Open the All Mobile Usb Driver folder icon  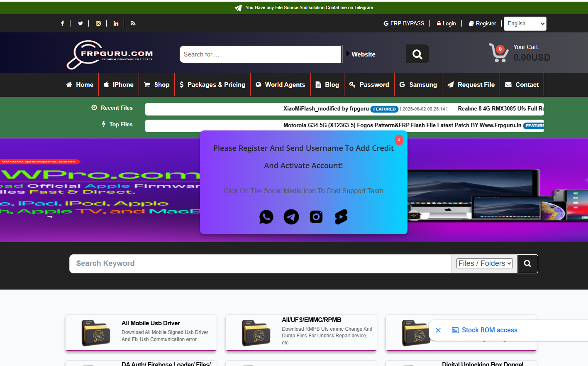coord(96,333)
